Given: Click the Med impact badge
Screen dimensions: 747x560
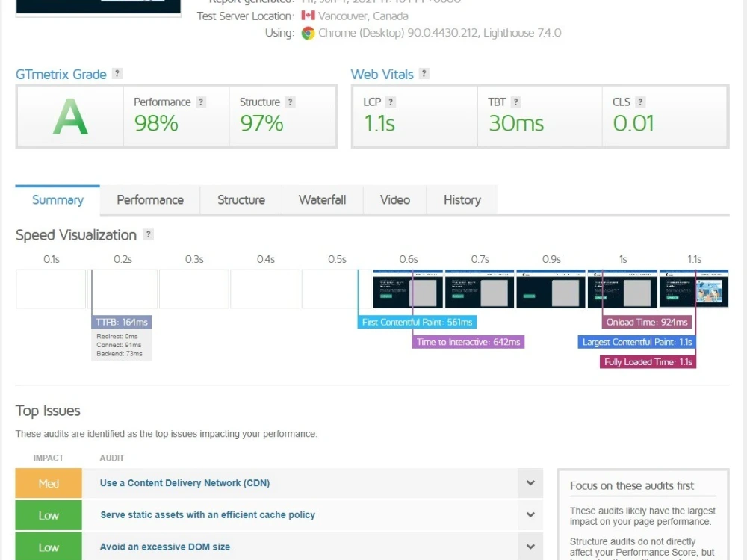Looking at the screenshot, I should pyautogui.click(x=49, y=483).
